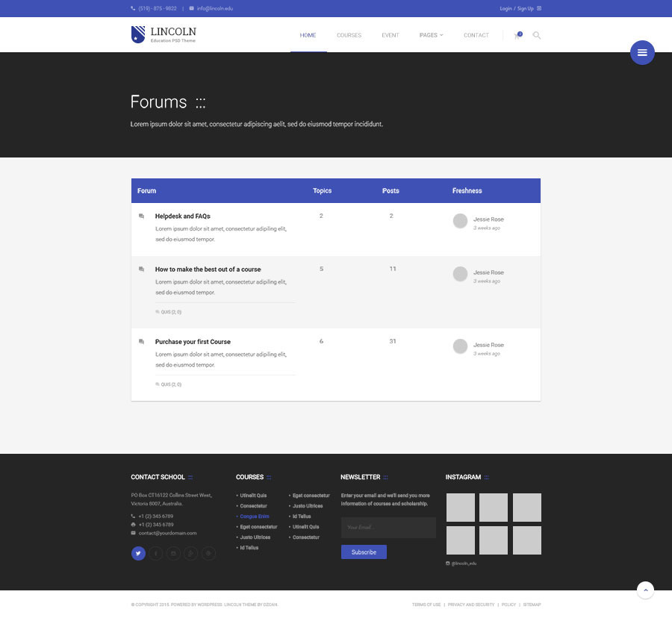Open Purchase your first Course forum

click(193, 342)
